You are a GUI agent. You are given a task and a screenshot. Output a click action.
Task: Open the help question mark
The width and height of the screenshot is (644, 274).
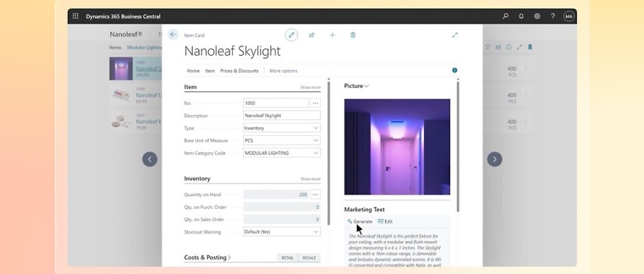point(553,16)
